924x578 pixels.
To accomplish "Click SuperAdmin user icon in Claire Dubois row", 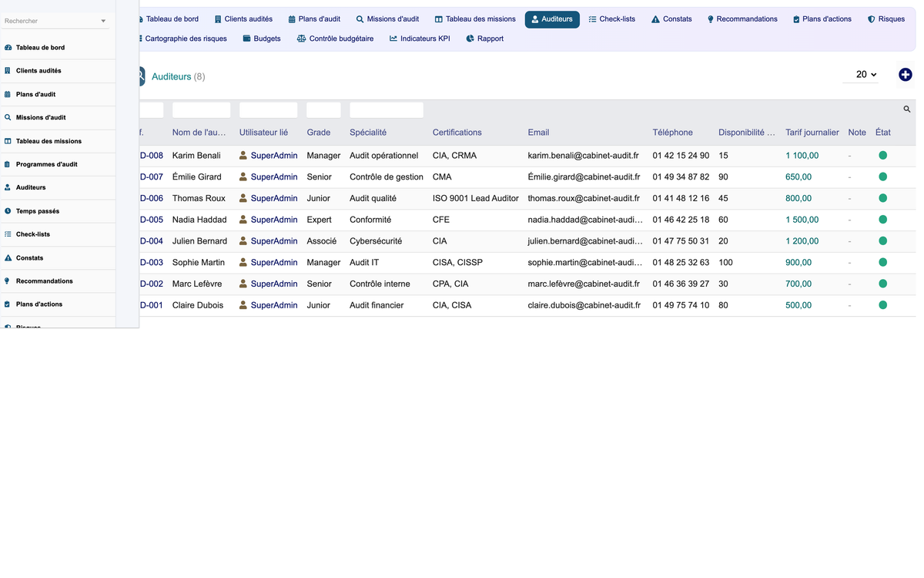I will tap(243, 305).
